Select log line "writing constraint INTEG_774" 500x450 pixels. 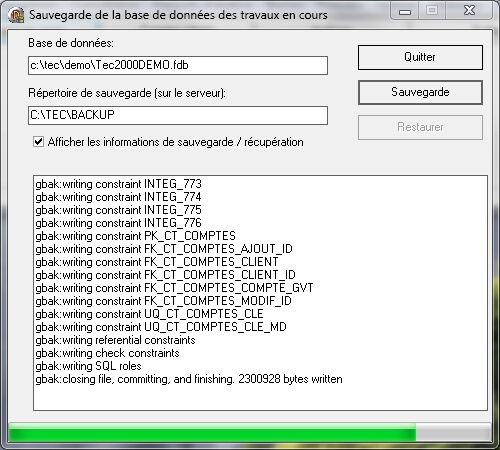point(118,197)
